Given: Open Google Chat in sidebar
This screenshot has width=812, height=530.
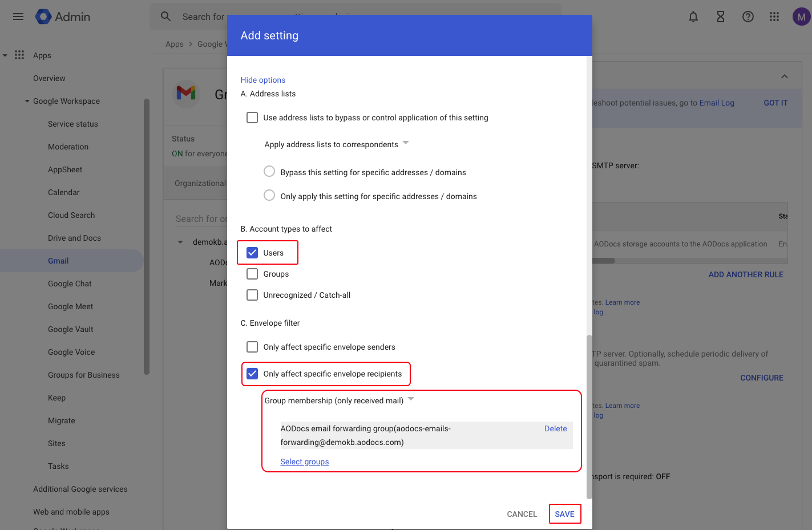Looking at the screenshot, I should click(x=70, y=284).
